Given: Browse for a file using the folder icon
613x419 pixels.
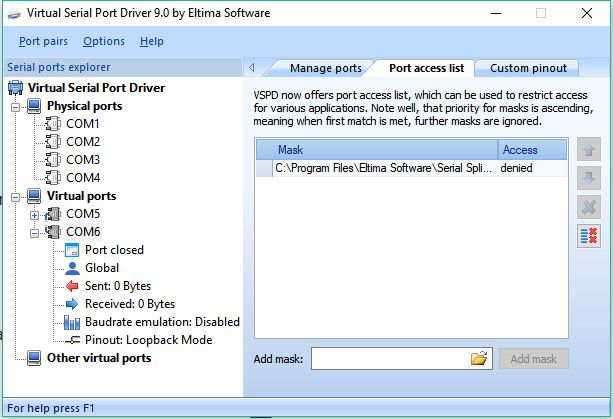Looking at the screenshot, I should pos(479,358).
